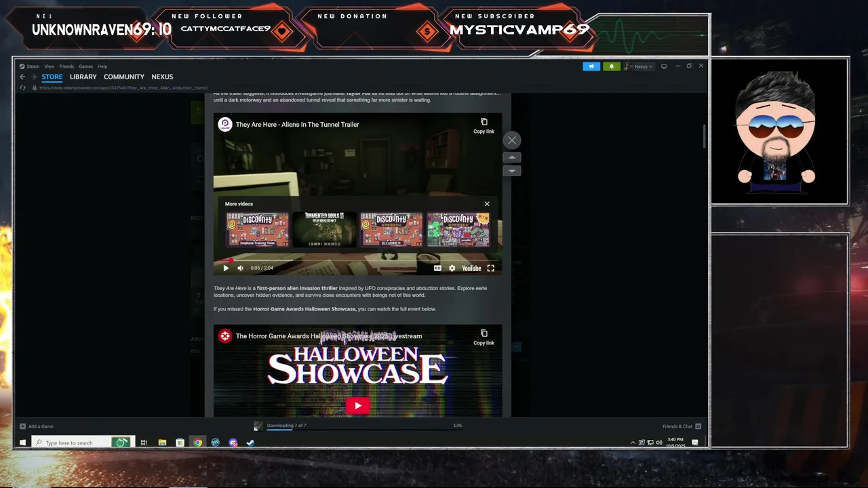The width and height of the screenshot is (868, 488).
Task: Open YouTube player settings gear
Action: coord(452,268)
